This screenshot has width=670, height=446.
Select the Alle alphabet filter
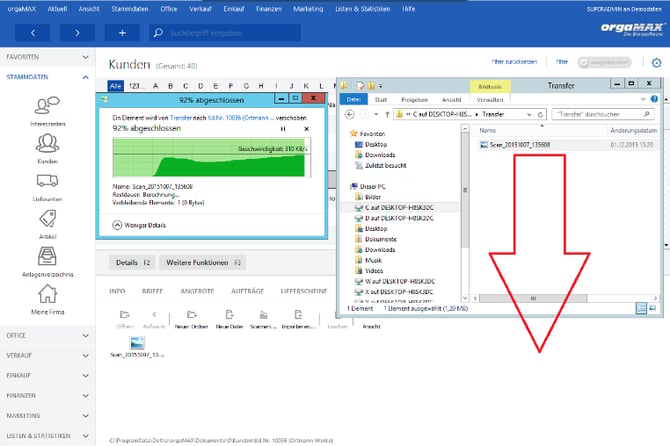click(x=115, y=86)
